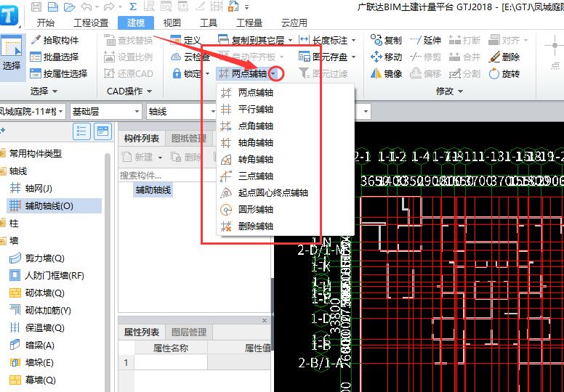564x392 pixels.
Task: Click the 复制 copy tool
Action: point(386,40)
